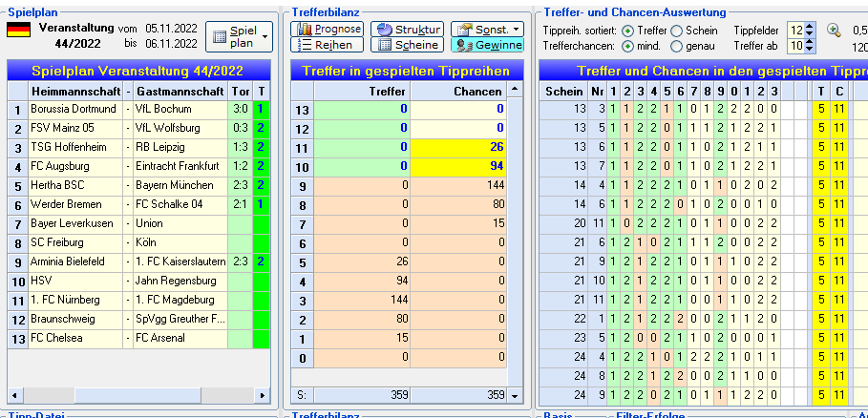The height and width of the screenshot is (418, 868).
Task: Click the Reihen button
Action: coord(327,45)
